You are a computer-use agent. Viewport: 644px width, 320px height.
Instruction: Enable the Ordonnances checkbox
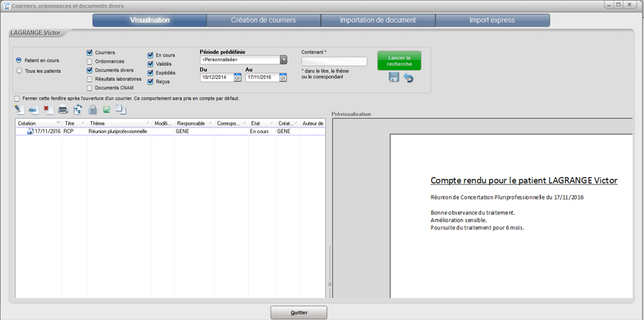90,61
